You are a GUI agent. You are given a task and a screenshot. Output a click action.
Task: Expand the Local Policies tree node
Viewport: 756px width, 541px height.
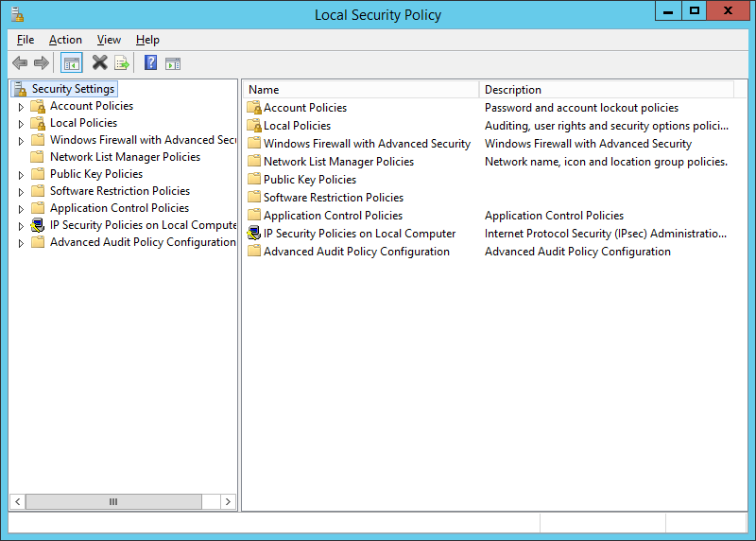[21, 124]
